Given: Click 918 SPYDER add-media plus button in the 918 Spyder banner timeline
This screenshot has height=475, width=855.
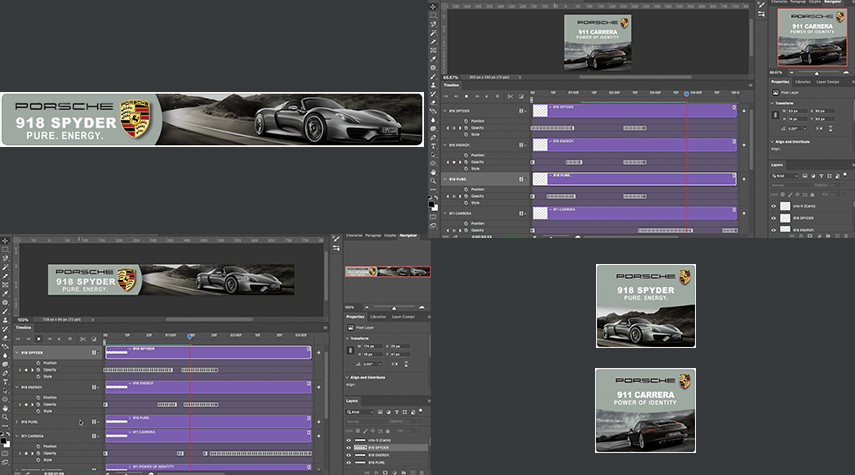Looking at the screenshot, I should coord(318,352).
